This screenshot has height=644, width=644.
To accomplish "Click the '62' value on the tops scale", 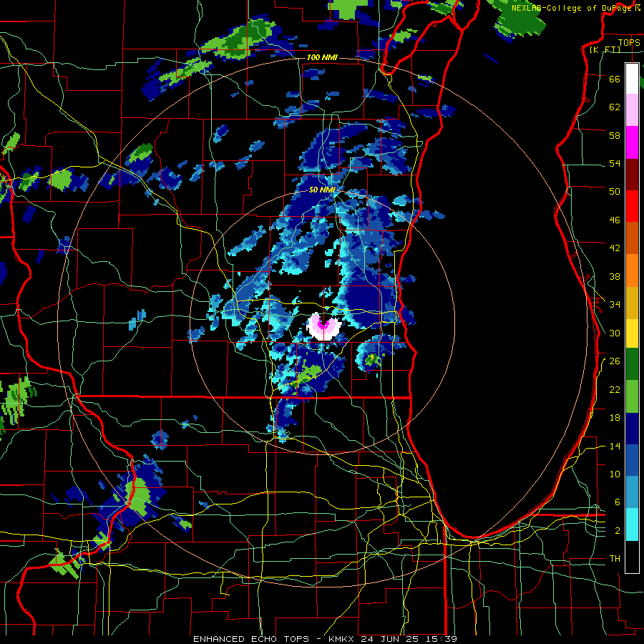I will (615, 107).
